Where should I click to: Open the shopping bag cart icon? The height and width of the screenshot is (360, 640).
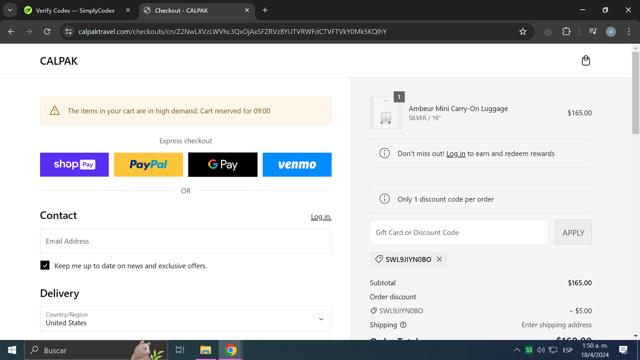coord(586,60)
